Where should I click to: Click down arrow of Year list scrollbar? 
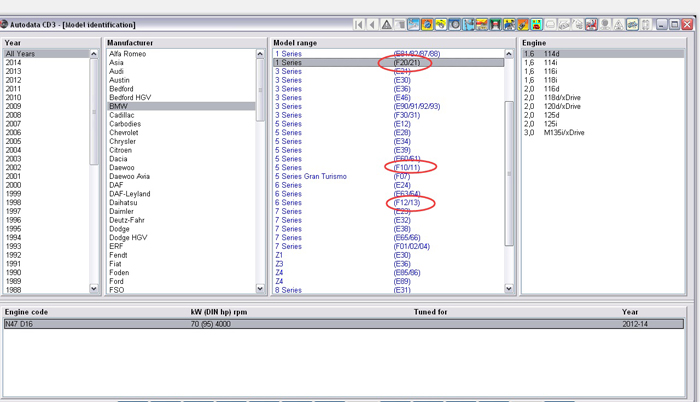click(x=94, y=289)
